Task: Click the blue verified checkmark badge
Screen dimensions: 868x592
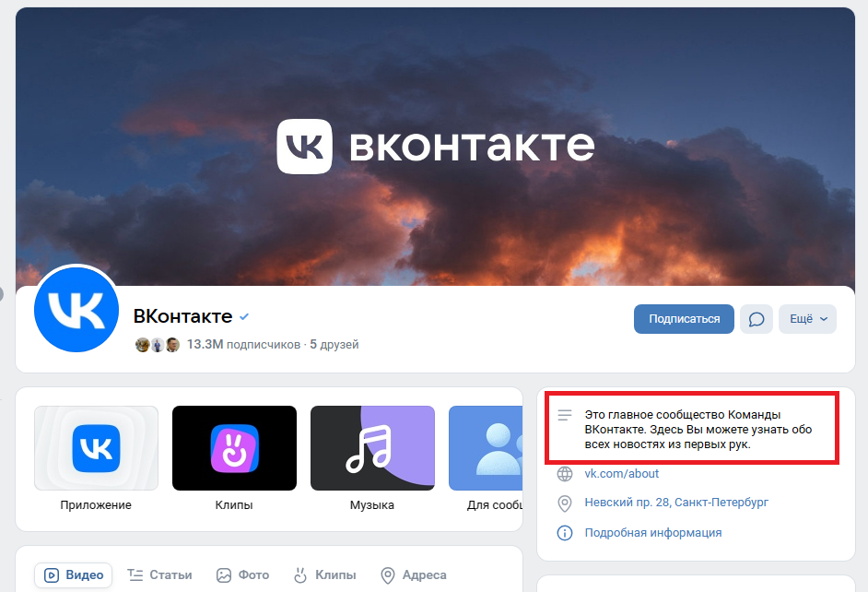Action: 244,317
